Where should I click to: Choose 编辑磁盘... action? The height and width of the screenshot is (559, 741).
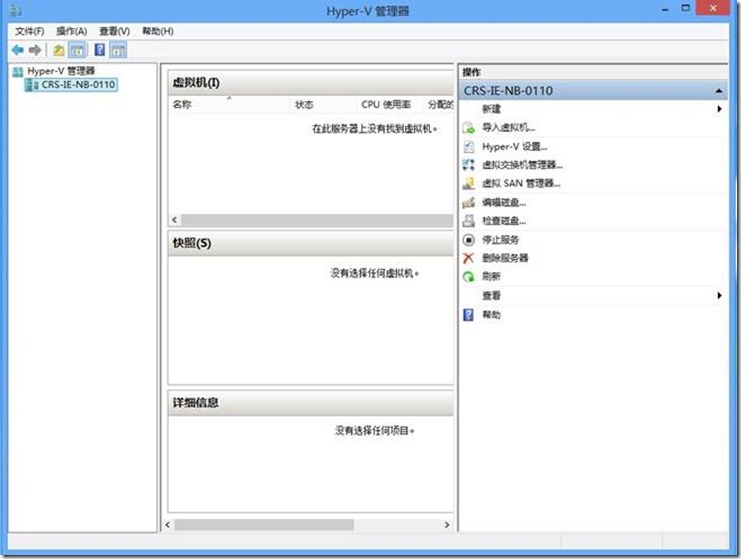point(504,202)
